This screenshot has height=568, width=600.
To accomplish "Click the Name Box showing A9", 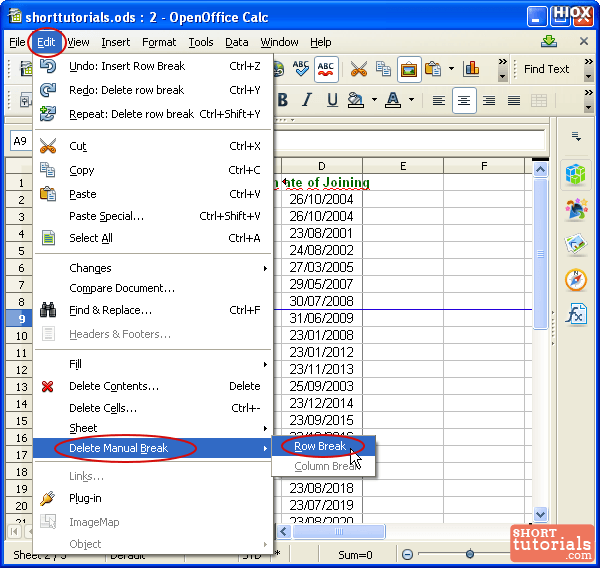I will point(21,141).
